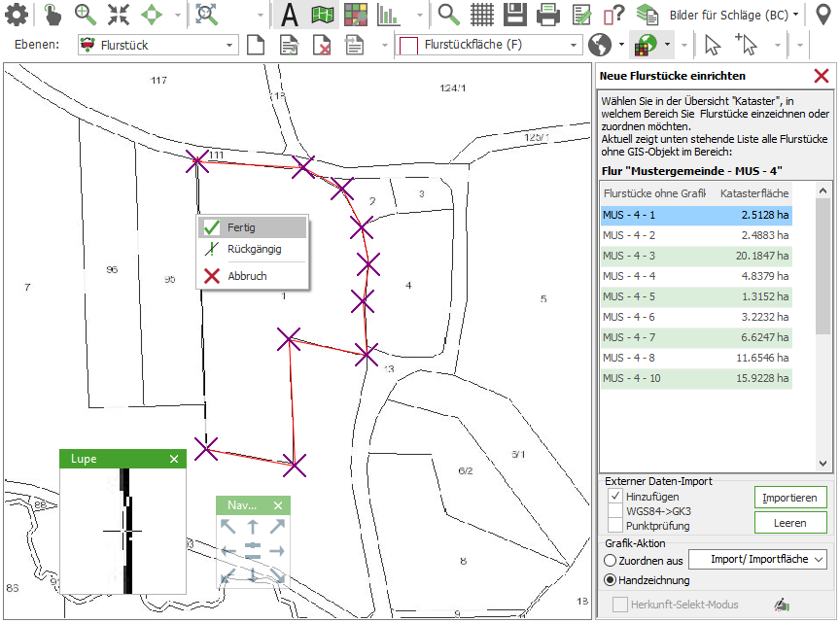Enable the WGS84->GK3 checkbox

point(615,511)
